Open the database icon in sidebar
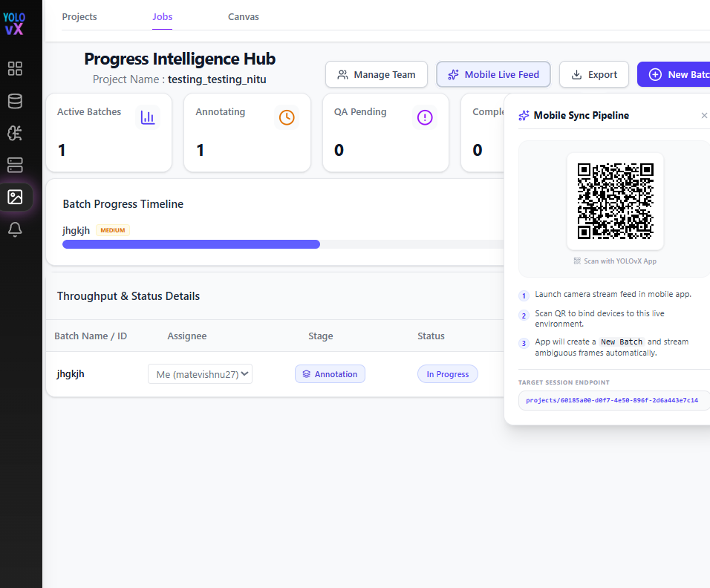The width and height of the screenshot is (710, 588). coord(15,101)
